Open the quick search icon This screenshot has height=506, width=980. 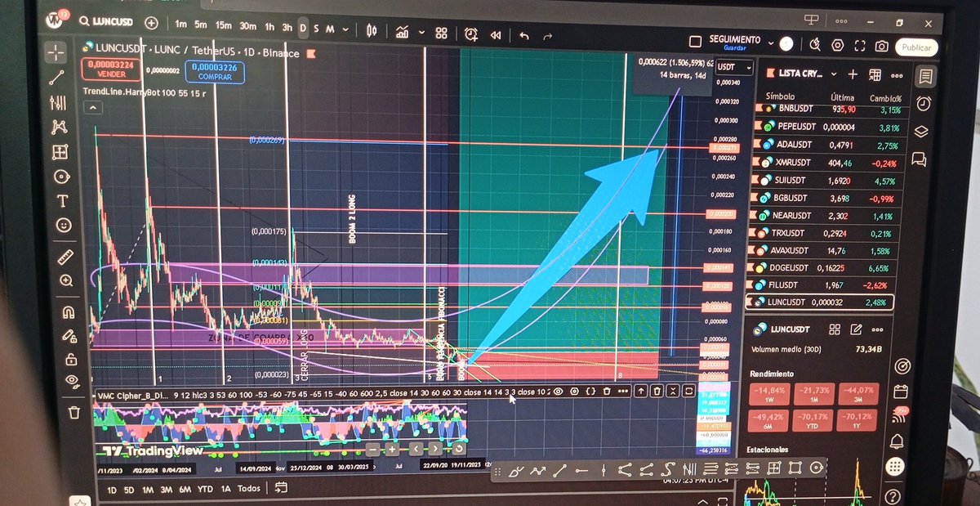(x=814, y=44)
